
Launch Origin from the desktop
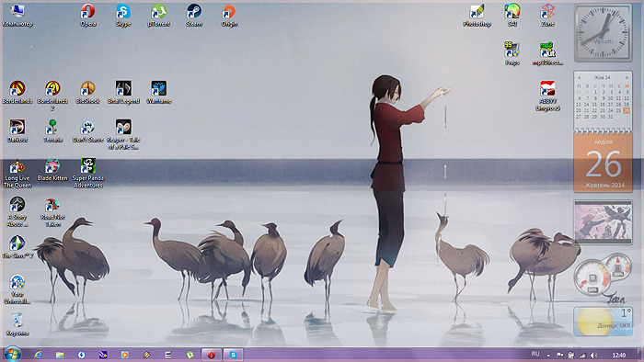pos(229,16)
